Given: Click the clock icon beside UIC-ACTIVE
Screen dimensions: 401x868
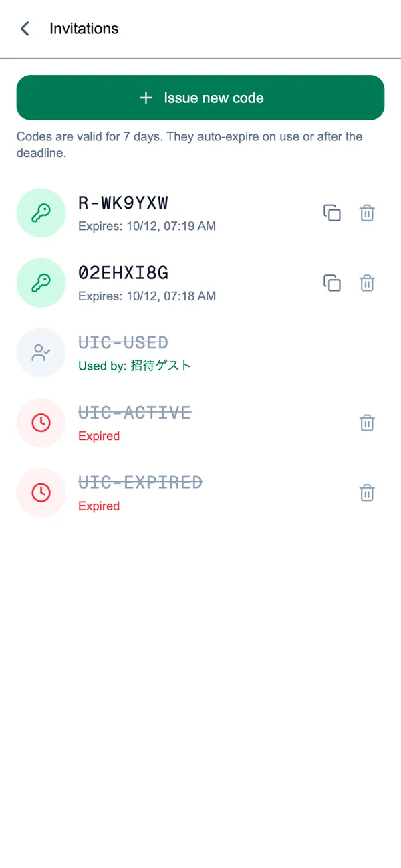Looking at the screenshot, I should point(41,423).
